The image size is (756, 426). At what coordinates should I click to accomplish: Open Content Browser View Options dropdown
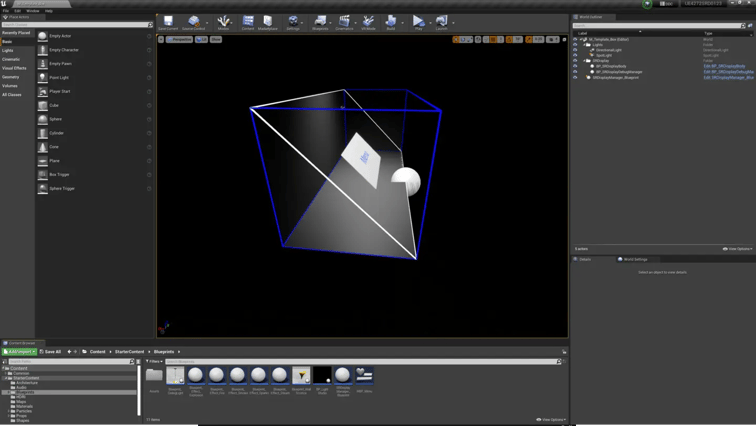[x=551, y=420]
